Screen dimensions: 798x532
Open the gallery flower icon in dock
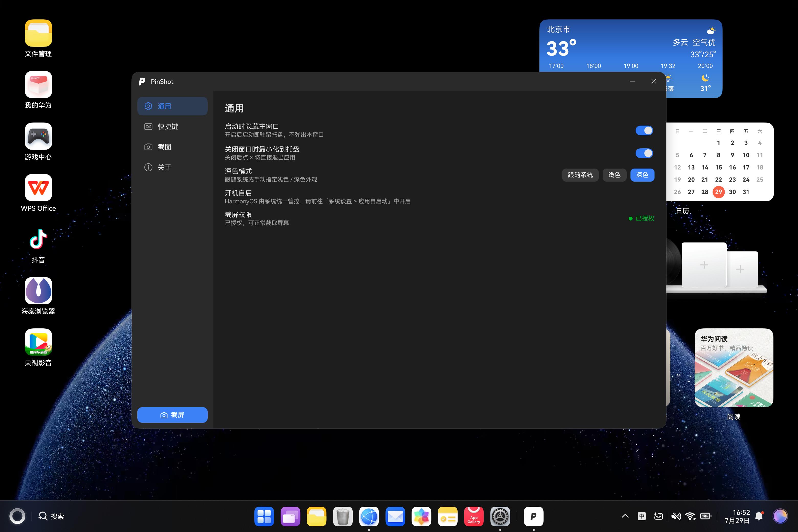pyautogui.click(x=422, y=516)
